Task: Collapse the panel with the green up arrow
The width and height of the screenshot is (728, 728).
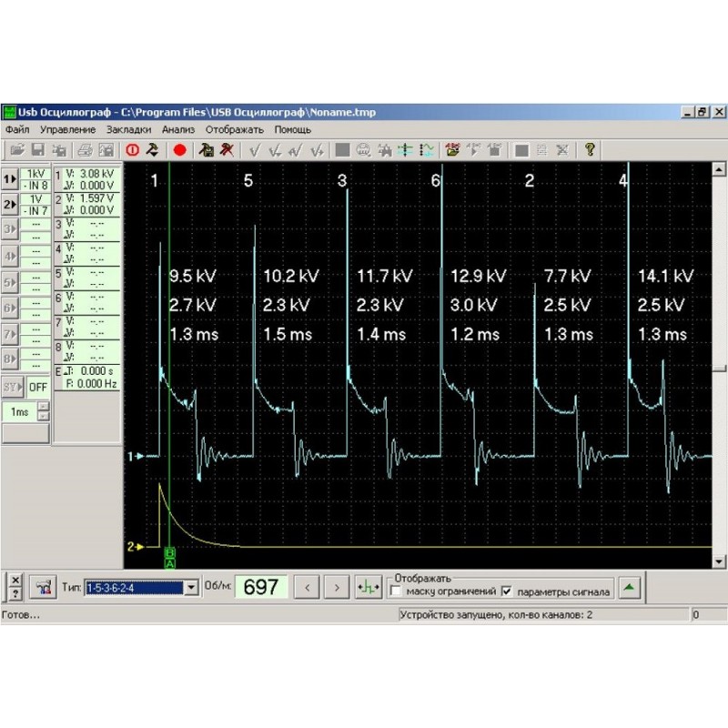Action: [627, 587]
